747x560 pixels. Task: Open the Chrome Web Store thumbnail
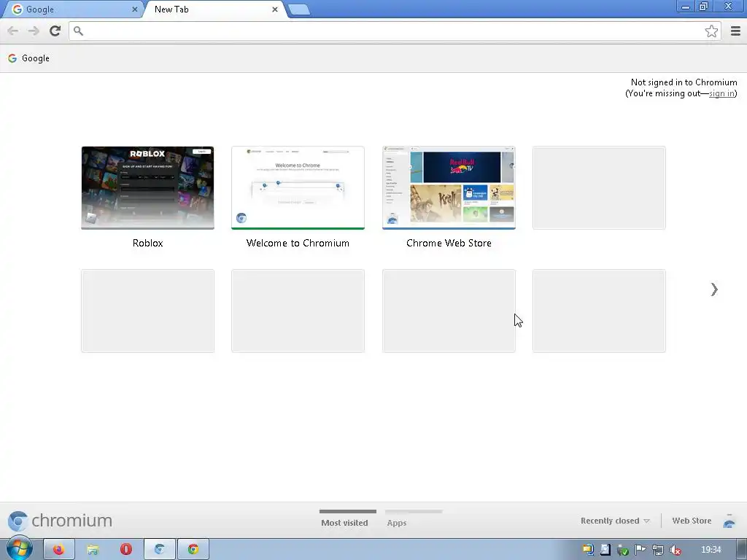coord(449,187)
